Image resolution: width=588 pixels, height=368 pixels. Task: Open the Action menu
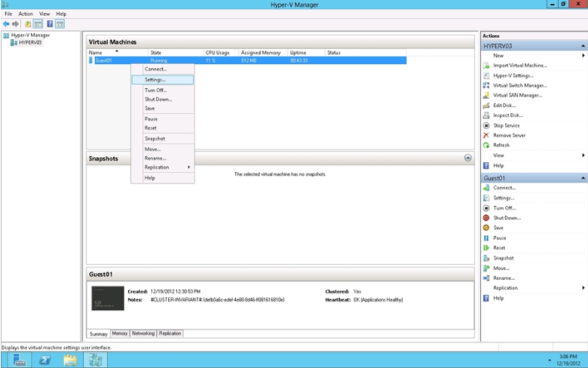pos(26,14)
